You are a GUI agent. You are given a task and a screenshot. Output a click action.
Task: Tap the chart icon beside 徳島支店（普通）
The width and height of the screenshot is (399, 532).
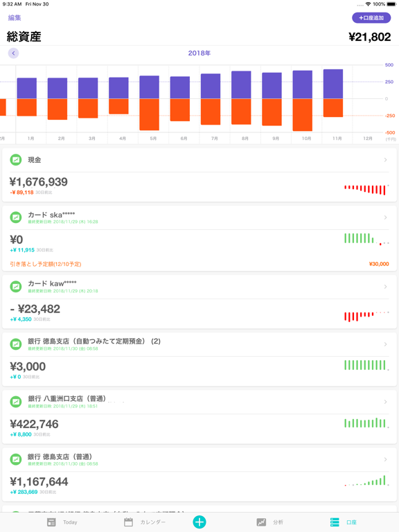click(16, 460)
